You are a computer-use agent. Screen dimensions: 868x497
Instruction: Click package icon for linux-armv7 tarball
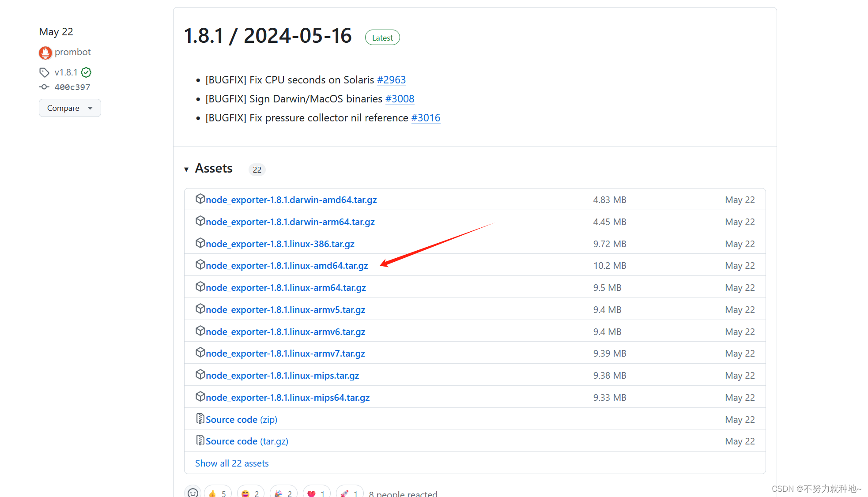click(200, 353)
